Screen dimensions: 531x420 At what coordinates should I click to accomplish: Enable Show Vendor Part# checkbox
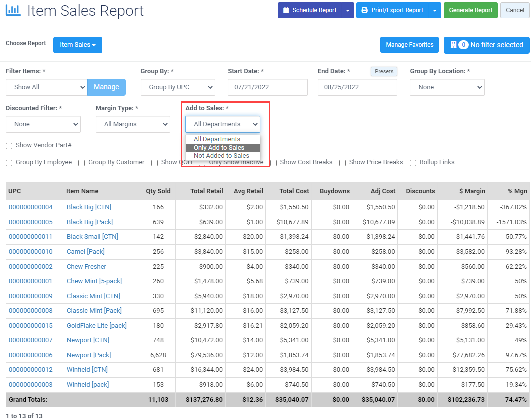(9, 146)
